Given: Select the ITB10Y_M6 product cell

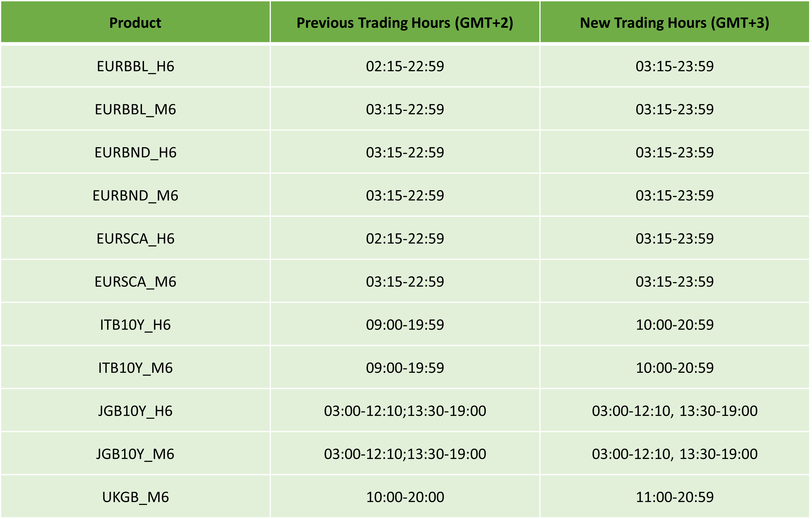Looking at the screenshot, I should [135, 368].
